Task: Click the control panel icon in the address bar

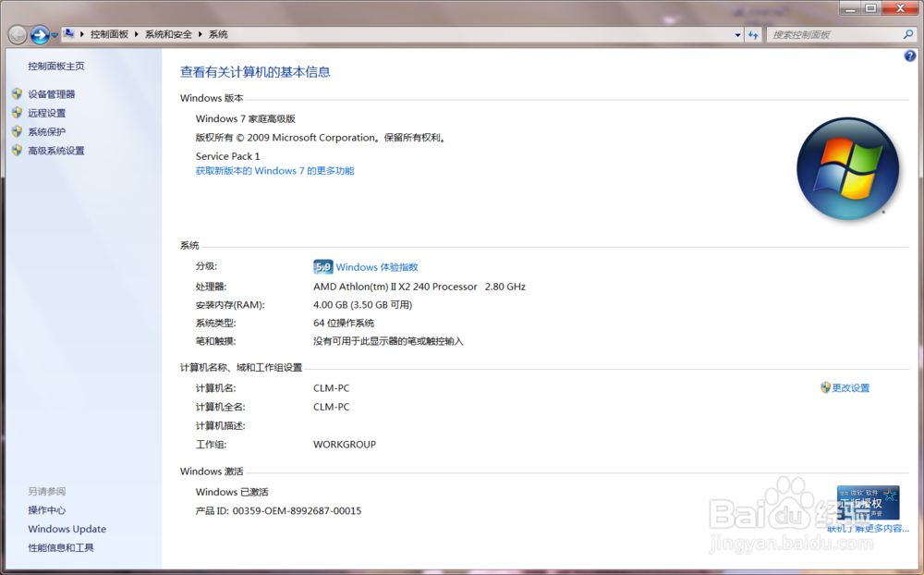Action: 69,34
